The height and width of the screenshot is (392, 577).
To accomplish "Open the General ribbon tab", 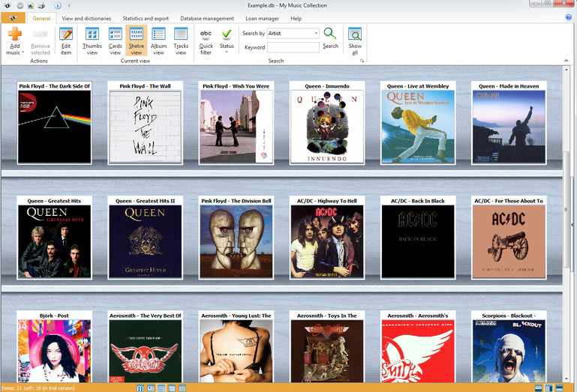I will (x=41, y=18).
